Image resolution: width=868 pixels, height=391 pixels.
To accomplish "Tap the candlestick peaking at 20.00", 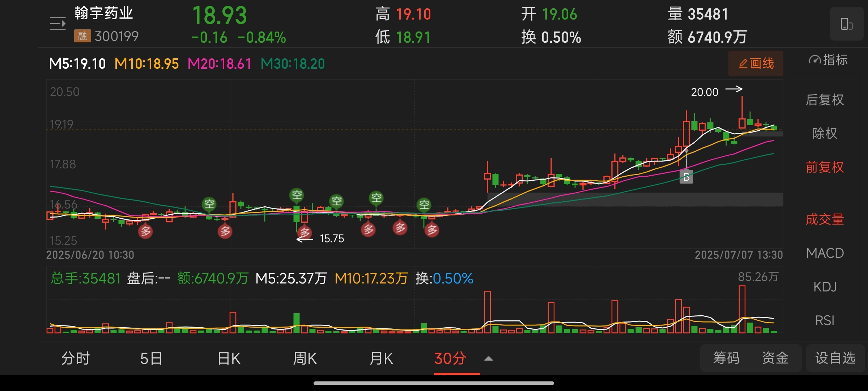I will 742,112.
